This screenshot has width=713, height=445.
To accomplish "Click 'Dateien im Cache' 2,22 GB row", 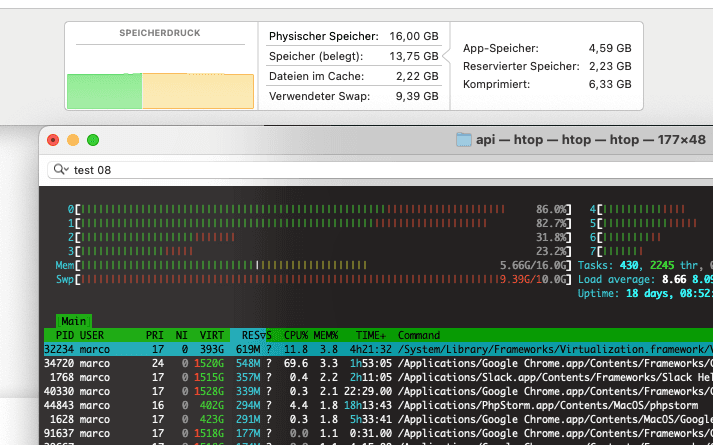I will pos(354,76).
